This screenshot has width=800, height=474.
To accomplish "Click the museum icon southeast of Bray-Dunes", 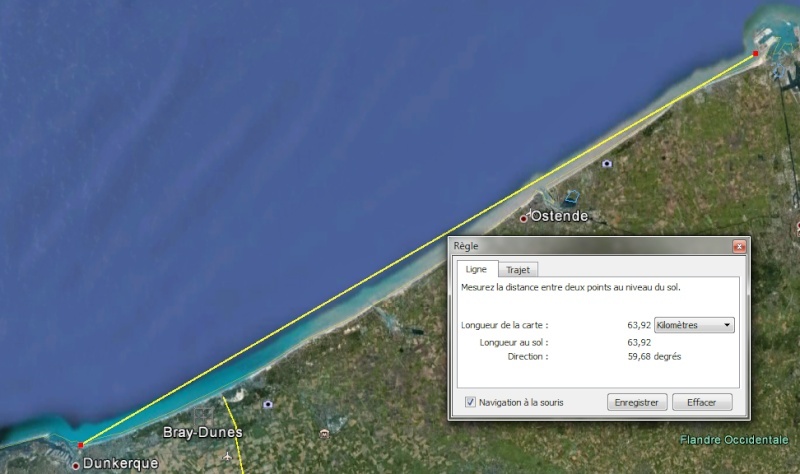I will [324, 434].
